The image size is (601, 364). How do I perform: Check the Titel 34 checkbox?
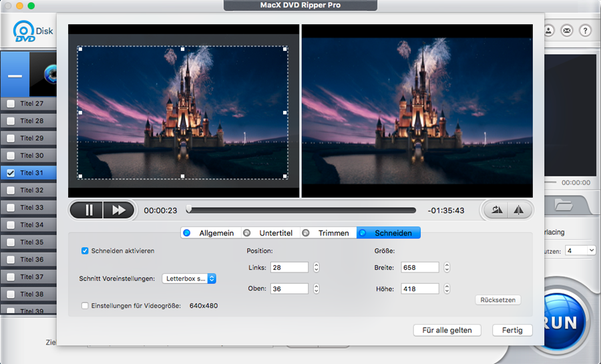(x=11, y=225)
